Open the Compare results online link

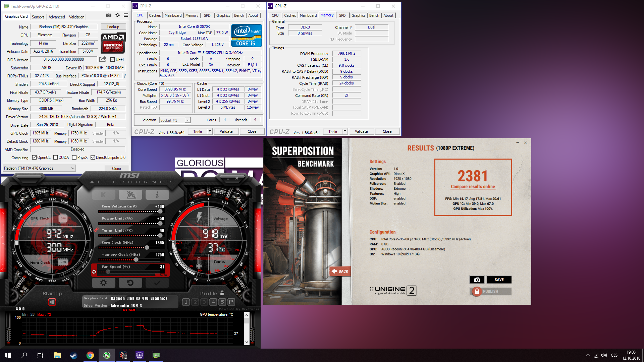click(x=473, y=187)
